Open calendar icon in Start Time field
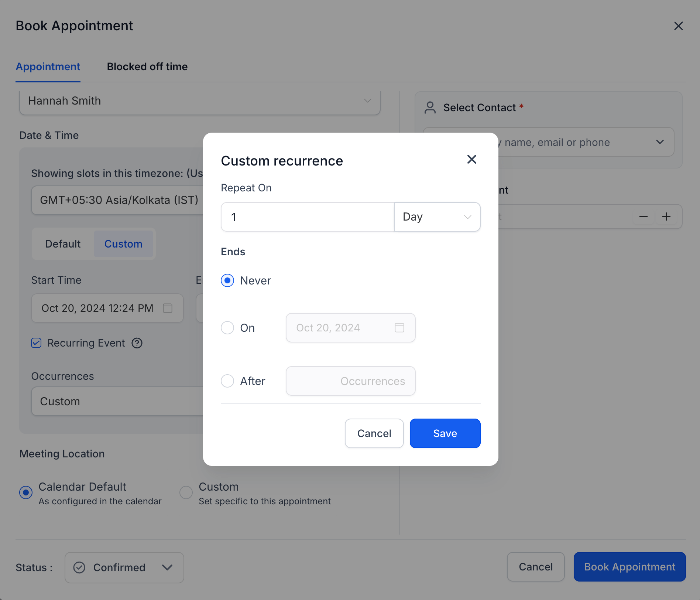 click(168, 308)
